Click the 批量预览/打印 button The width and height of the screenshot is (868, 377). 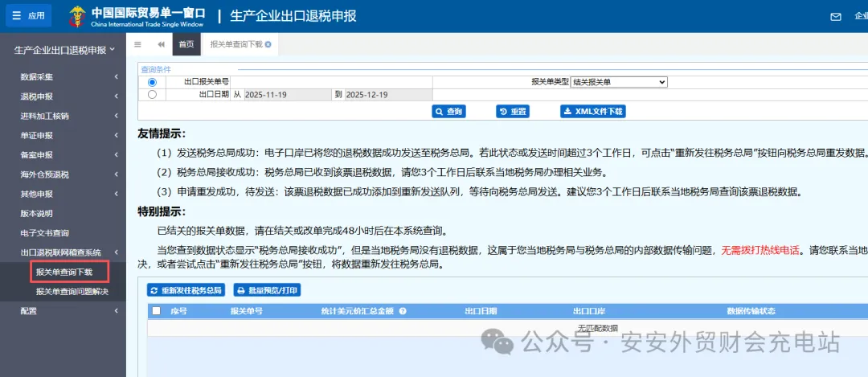(267, 290)
